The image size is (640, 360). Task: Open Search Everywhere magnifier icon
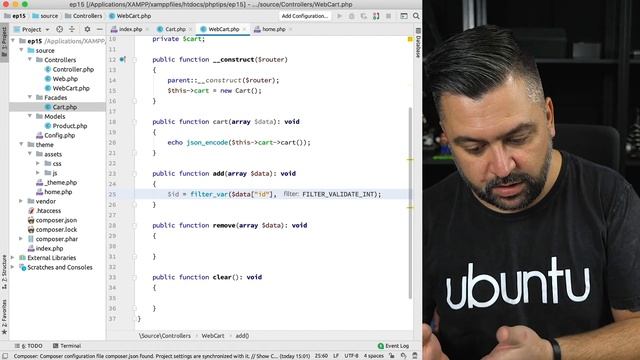pos(416,16)
